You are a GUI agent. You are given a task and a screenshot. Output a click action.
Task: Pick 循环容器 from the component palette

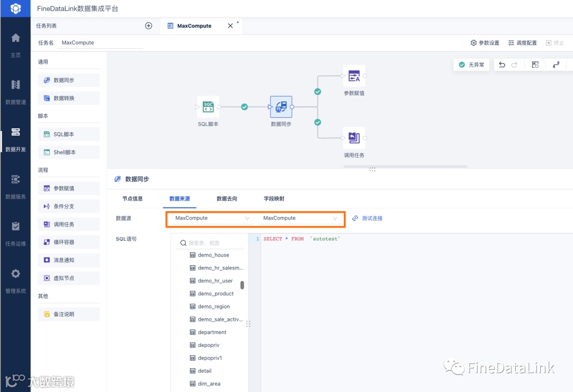point(68,242)
